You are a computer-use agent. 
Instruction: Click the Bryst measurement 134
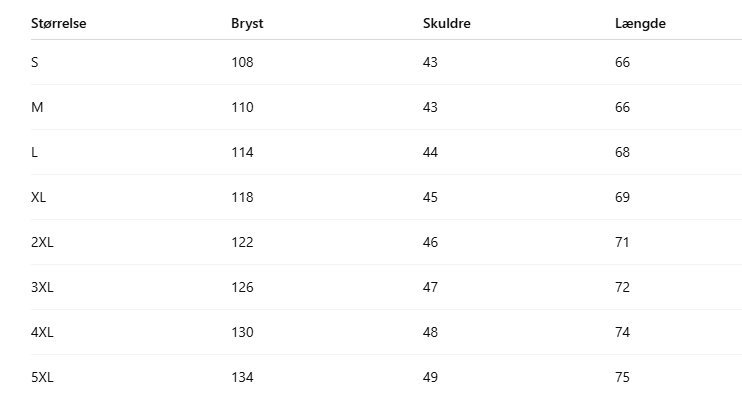(x=242, y=377)
